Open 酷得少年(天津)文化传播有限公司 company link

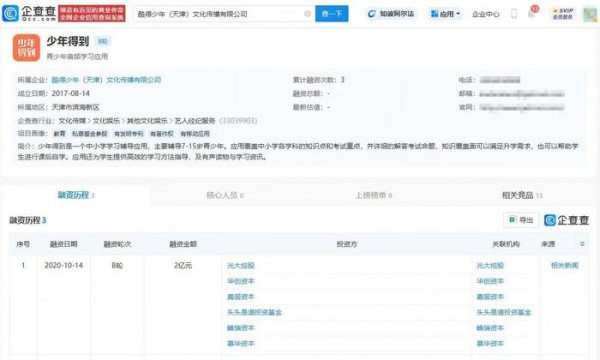106,80
